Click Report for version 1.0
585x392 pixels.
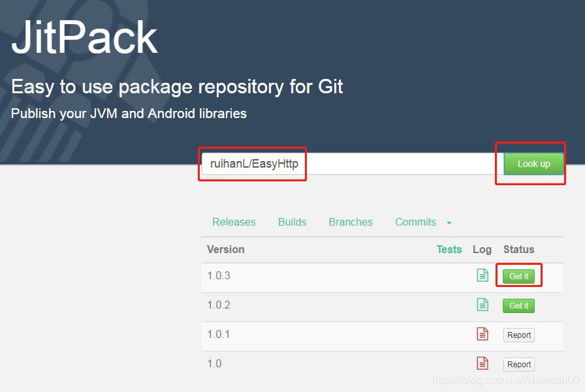(x=518, y=364)
